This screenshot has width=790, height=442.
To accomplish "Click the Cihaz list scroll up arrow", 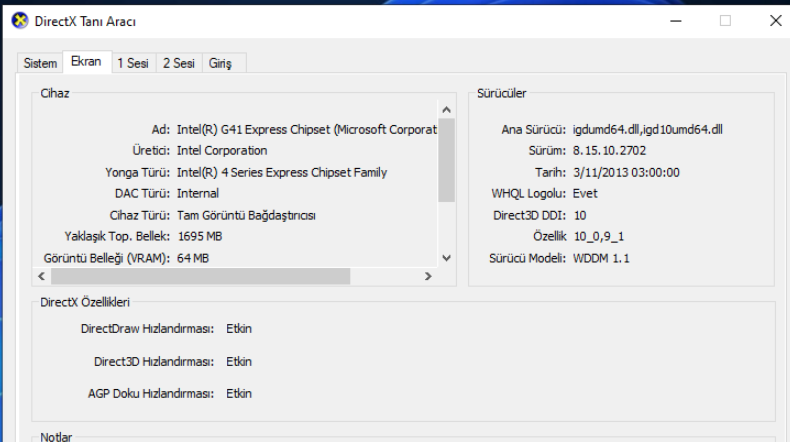I will coord(446,110).
